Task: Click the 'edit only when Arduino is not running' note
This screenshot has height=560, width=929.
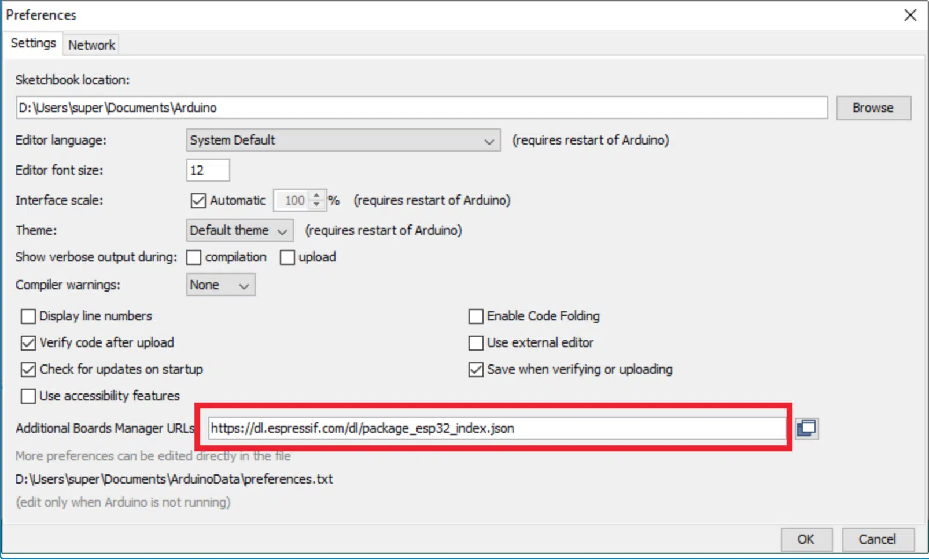Action: (123, 502)
